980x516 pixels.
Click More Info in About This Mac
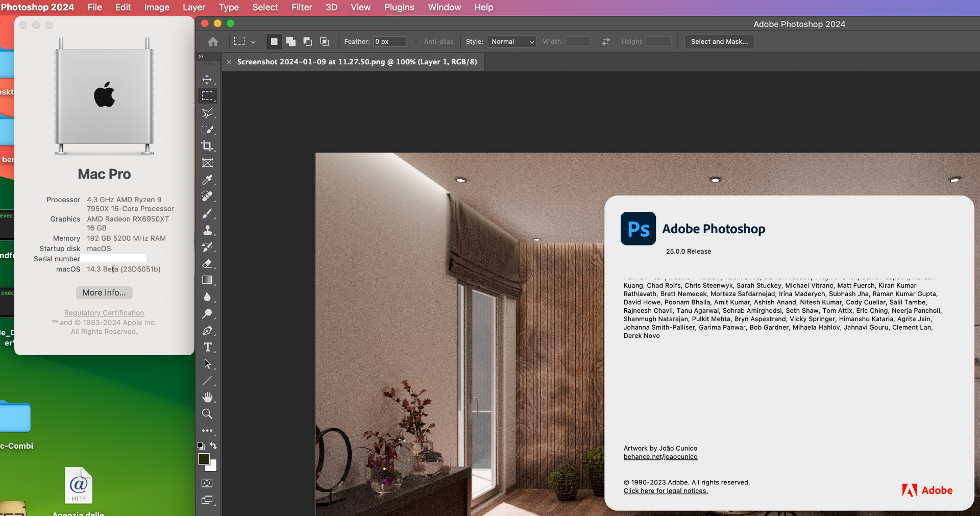click(104, 292)
